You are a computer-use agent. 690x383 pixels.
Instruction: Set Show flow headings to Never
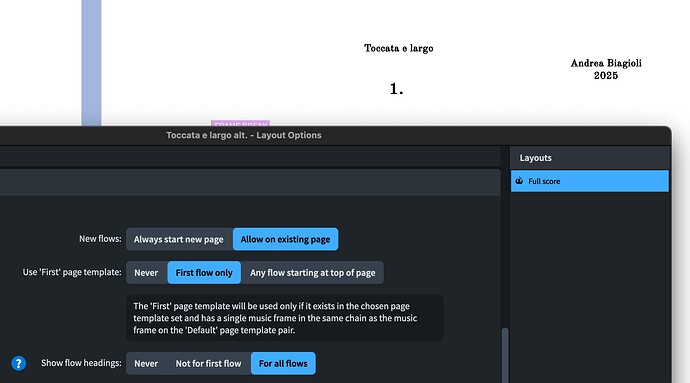click(x=146, y=363)
